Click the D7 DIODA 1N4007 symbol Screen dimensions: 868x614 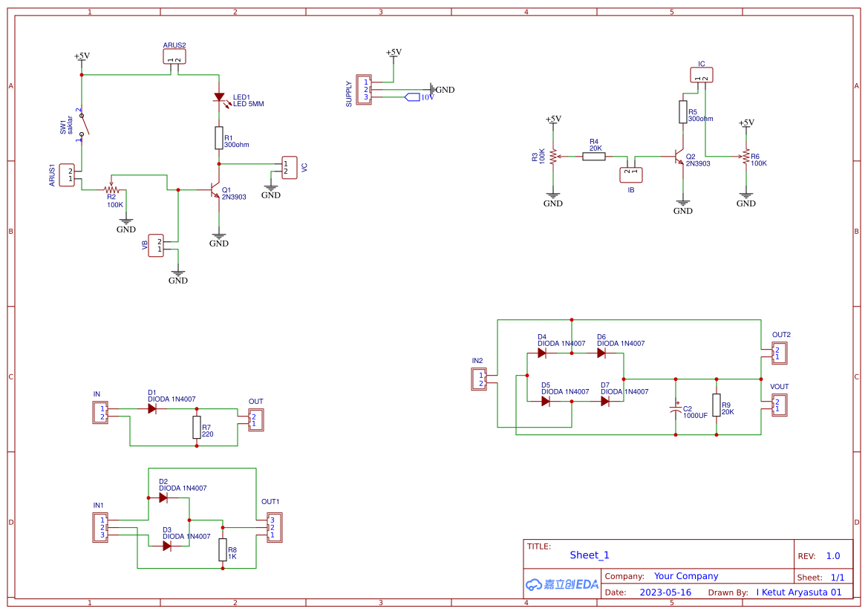coord(604,401)
